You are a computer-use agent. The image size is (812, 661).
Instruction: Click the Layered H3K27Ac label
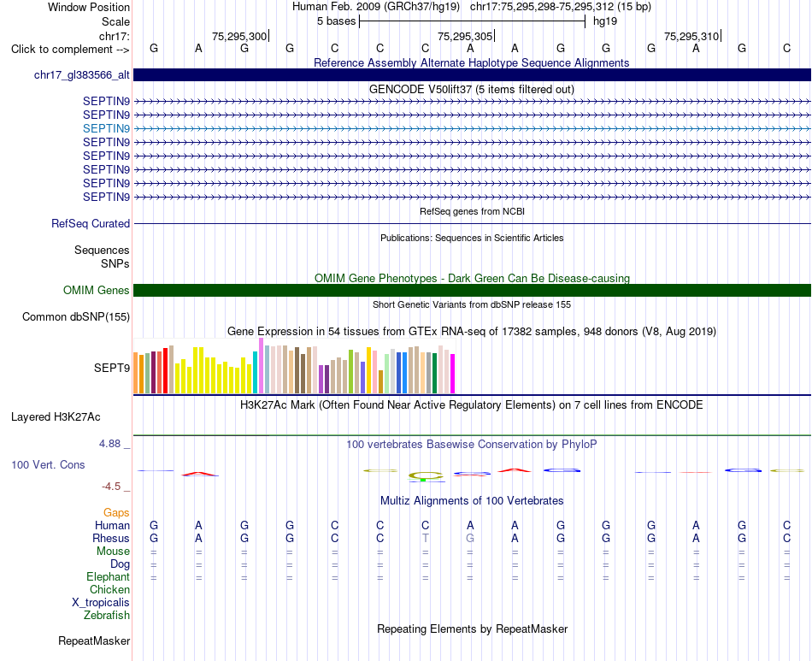(56, 417)
